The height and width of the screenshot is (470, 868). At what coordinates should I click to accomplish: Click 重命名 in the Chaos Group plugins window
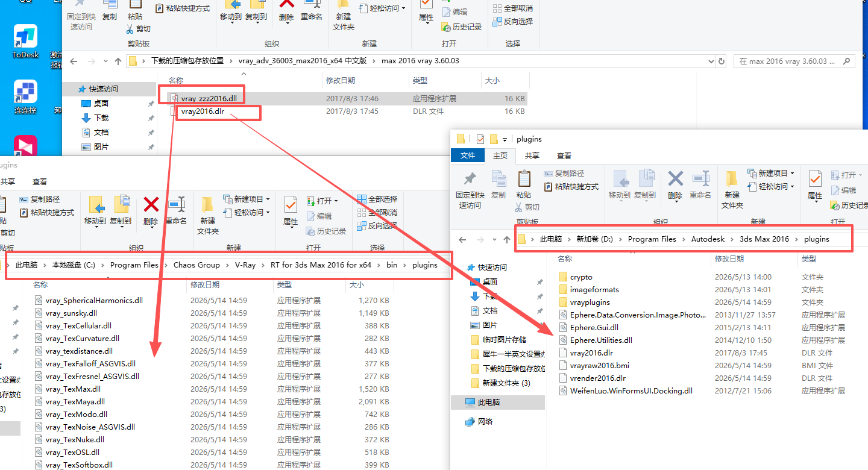pyautogui.click(x=176, y=210)
